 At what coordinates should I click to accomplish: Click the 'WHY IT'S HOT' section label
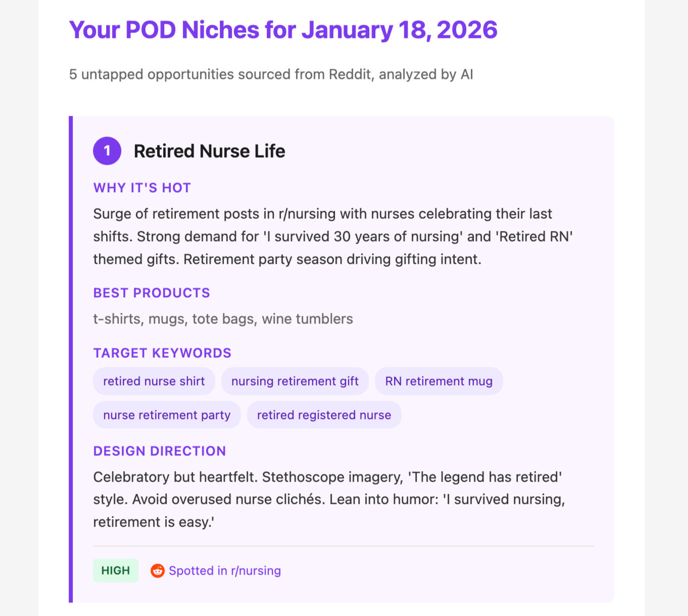(x=142, y=188)
